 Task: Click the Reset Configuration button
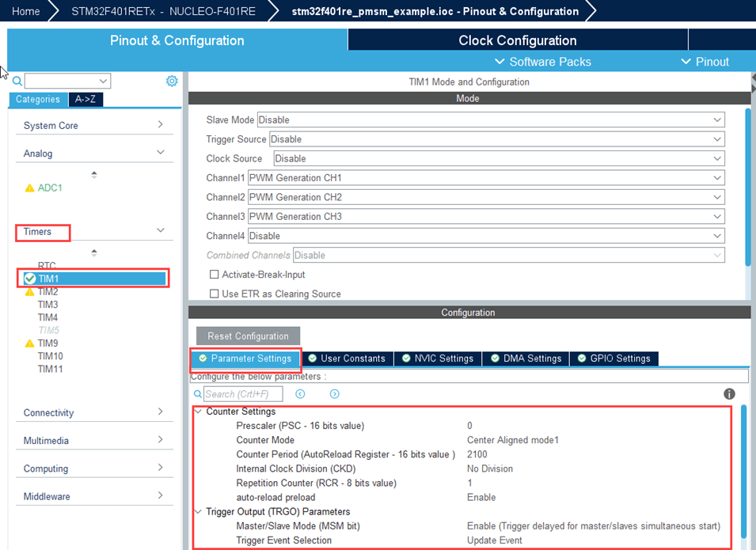coord(248,336)
